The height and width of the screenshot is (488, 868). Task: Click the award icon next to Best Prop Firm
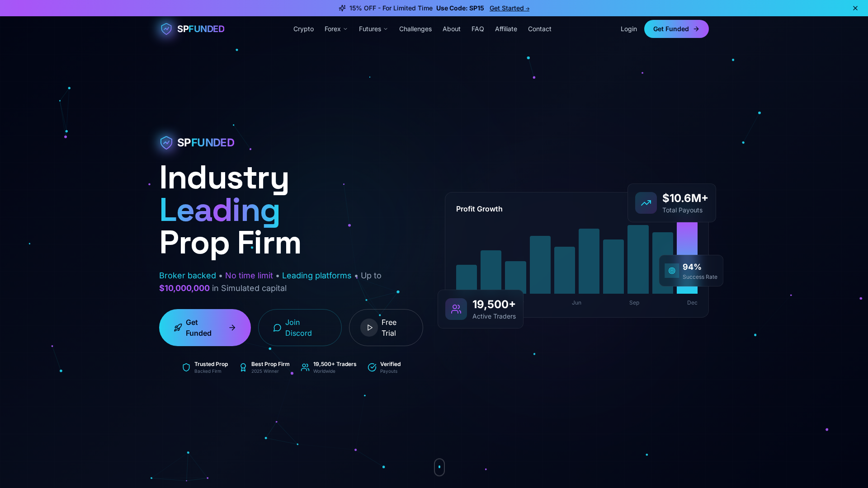click(x=243, y=367)
